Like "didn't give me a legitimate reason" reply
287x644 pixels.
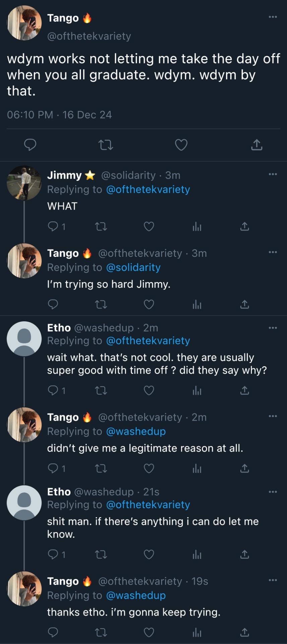[149, 468]
